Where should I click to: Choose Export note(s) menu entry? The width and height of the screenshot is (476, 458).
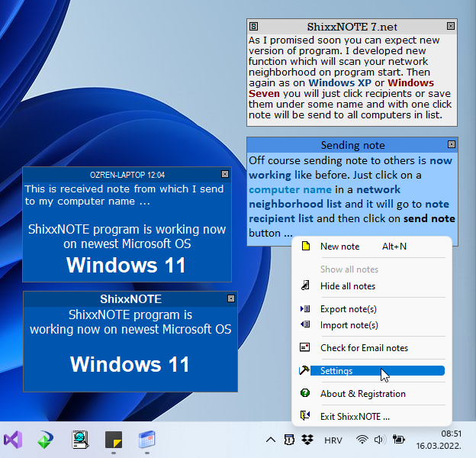pyautogui.click(x=372, y=309)
